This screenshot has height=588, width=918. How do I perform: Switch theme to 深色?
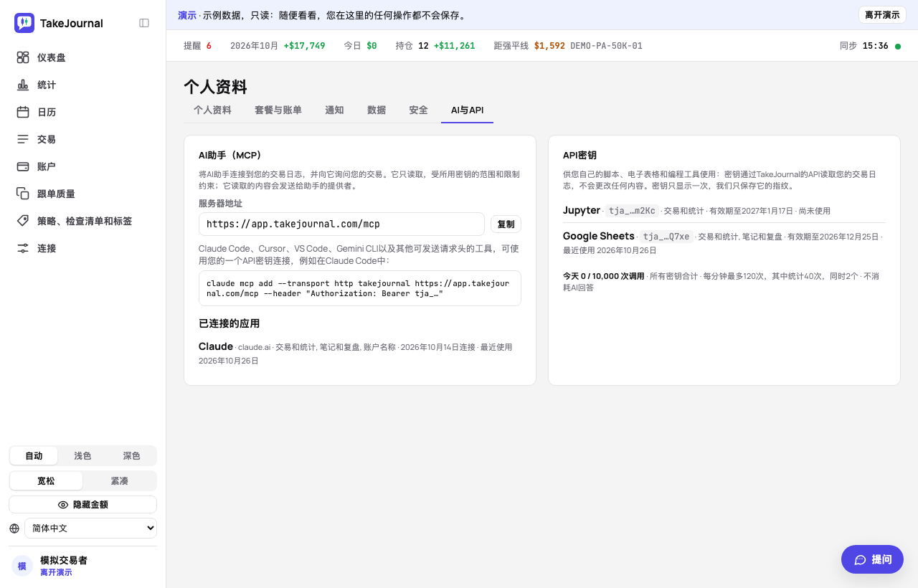(131, 456)
